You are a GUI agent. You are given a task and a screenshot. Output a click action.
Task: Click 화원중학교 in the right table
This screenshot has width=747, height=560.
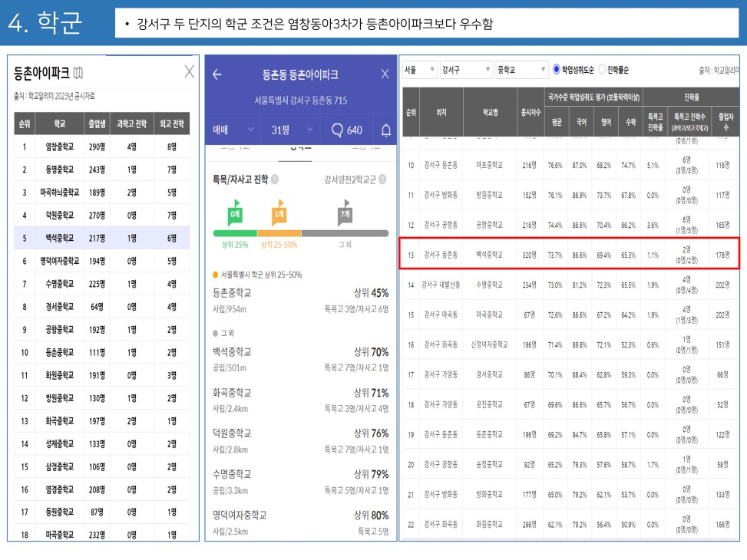pyautogui.click(x=489, y=524)
